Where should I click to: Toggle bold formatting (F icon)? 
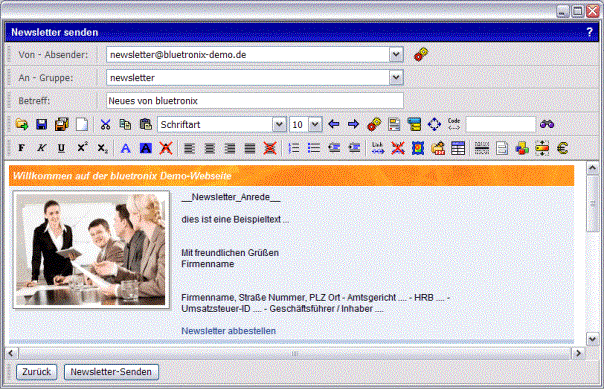[22, 148]
